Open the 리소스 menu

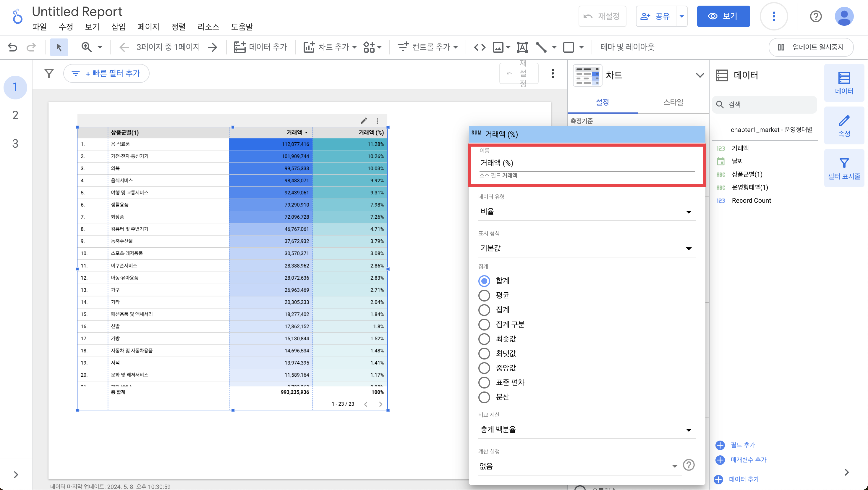coord(208,27)
